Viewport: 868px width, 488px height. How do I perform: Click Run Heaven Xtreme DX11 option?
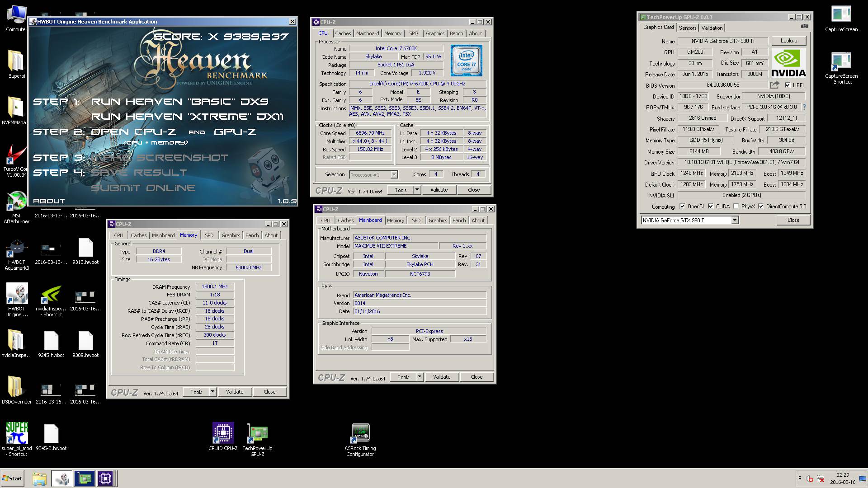pos(188,117)
